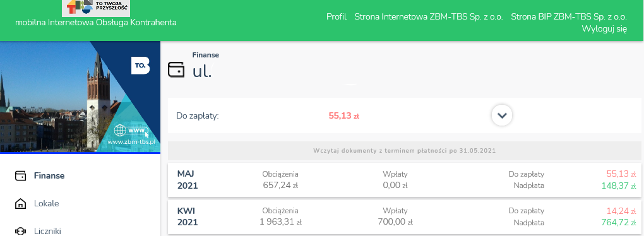The width and height of the screenshot is (644, 236).
Task: Open the Profil link
Action: tap(337, 17)
